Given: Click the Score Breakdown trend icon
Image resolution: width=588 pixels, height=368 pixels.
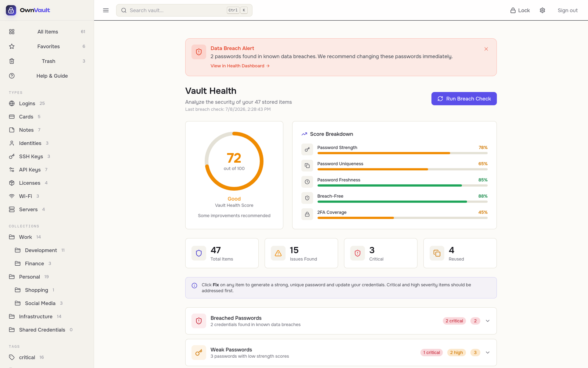Looking at the screenshot, I should [304, 134].
